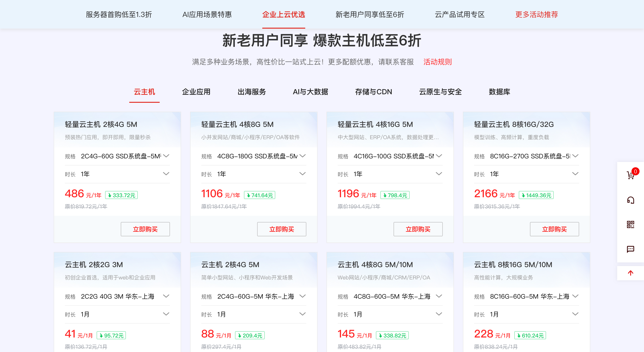Screen dimensions: 644x352
Task: Show the QR code icon
Action: tap(630, 224)
